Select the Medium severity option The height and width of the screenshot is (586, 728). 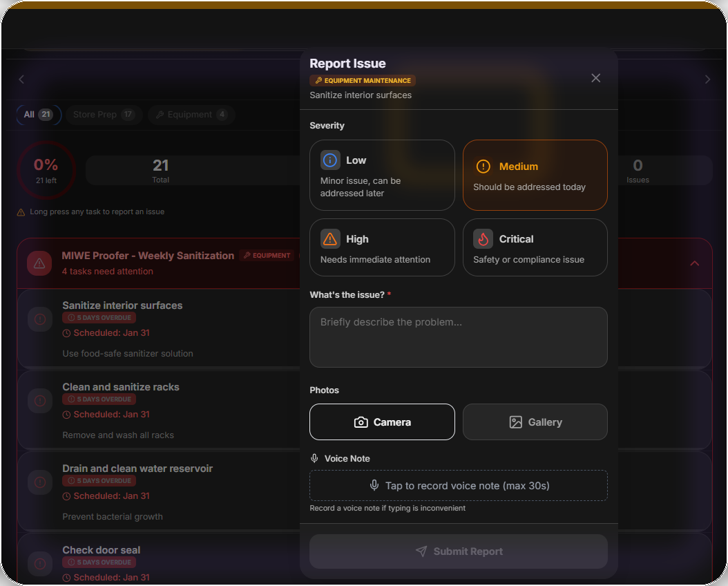[535, 175]
